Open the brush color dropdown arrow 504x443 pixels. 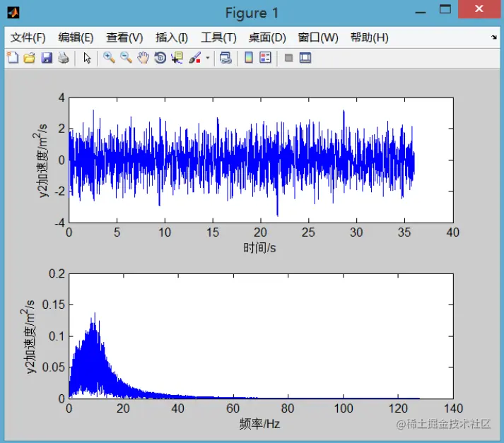(x=208, y=58)
